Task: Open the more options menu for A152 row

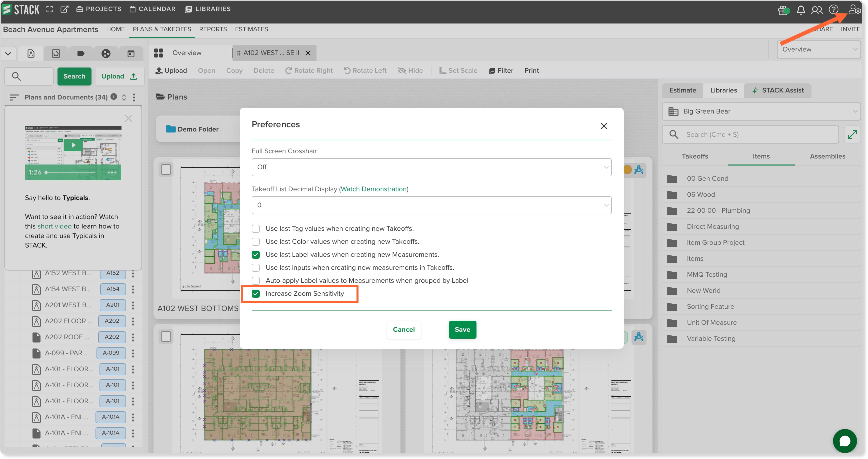Action: [x=133, y=273]
